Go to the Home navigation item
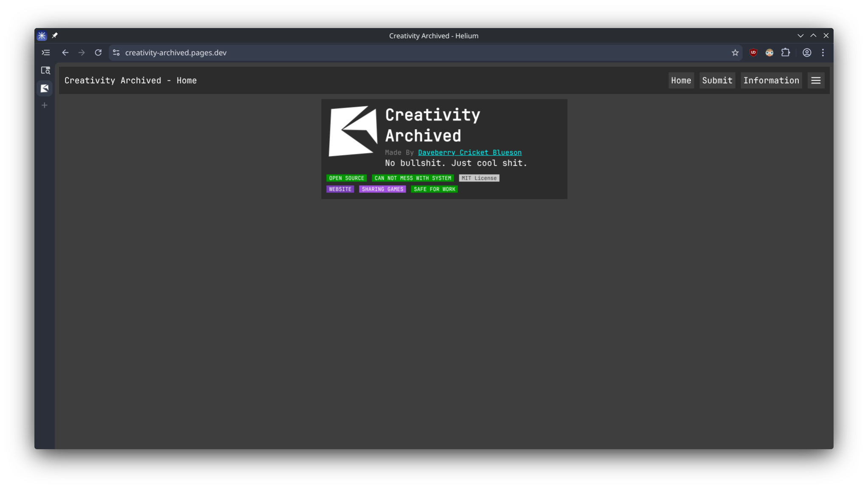Image resolution: width=868 pixels, height=490 pixels. (681, 80)
